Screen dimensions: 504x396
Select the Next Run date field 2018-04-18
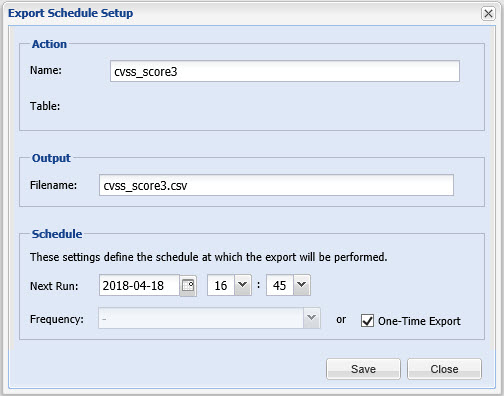point(139,285)
